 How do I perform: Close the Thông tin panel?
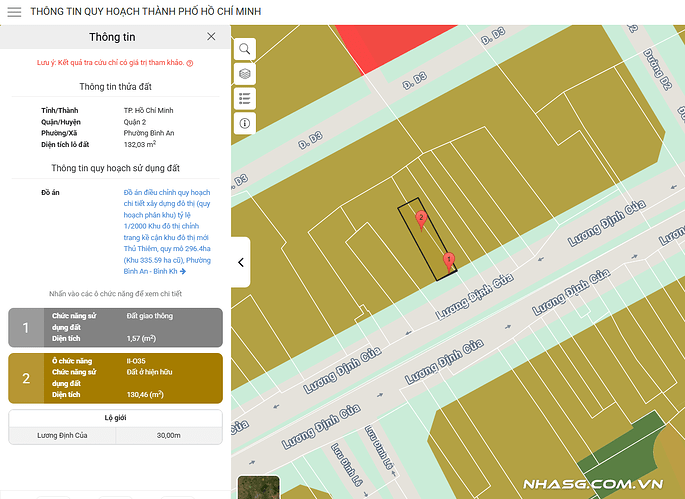[211, 36]
